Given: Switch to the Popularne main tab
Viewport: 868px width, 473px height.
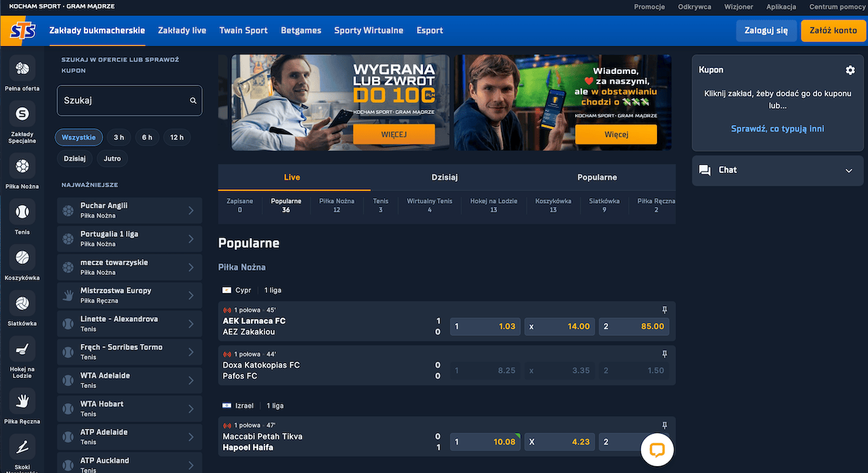Looking at the screenshot, I should click(x=597, y=177).
